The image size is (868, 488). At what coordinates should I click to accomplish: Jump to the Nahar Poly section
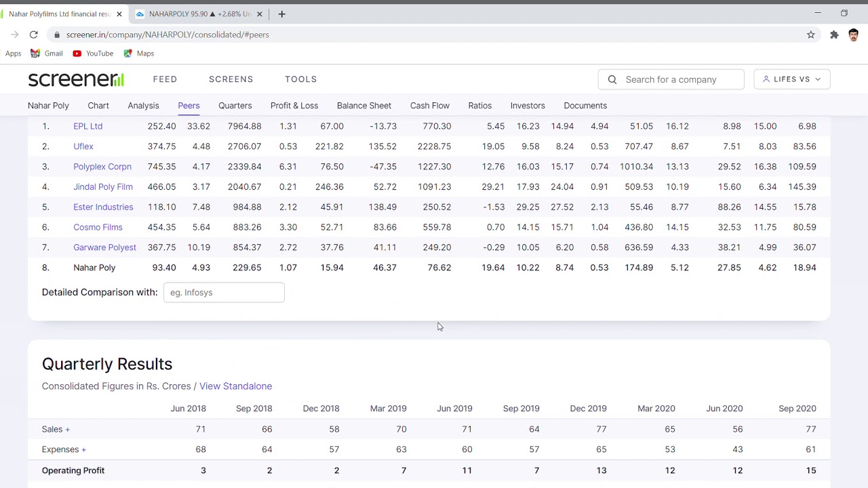point(48,106)
